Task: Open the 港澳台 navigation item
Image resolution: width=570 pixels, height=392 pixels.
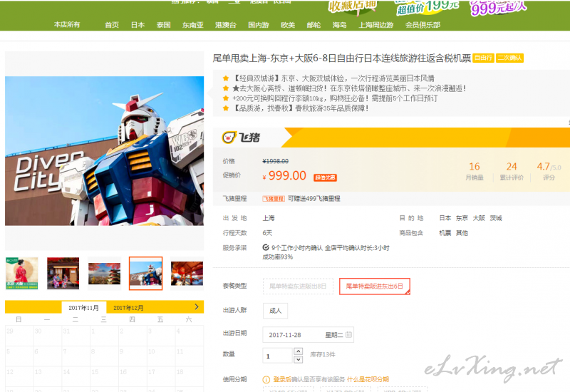Action: click(x=226, y=25)
